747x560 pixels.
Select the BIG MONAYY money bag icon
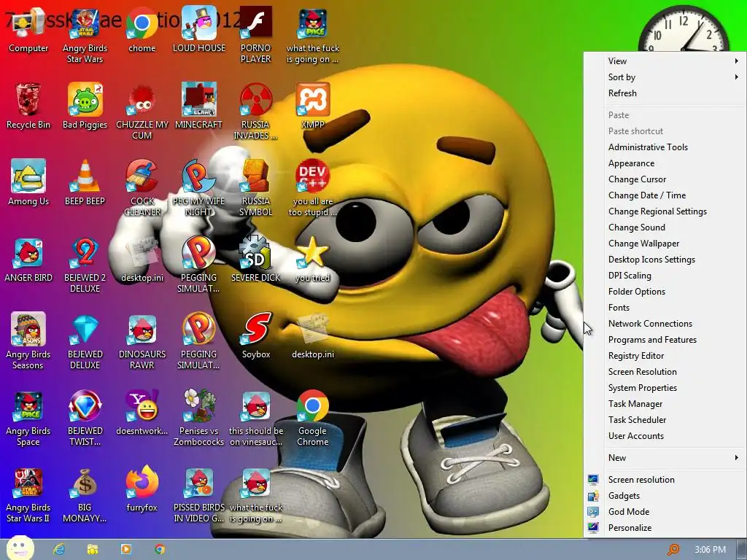(x=85, y=495)
